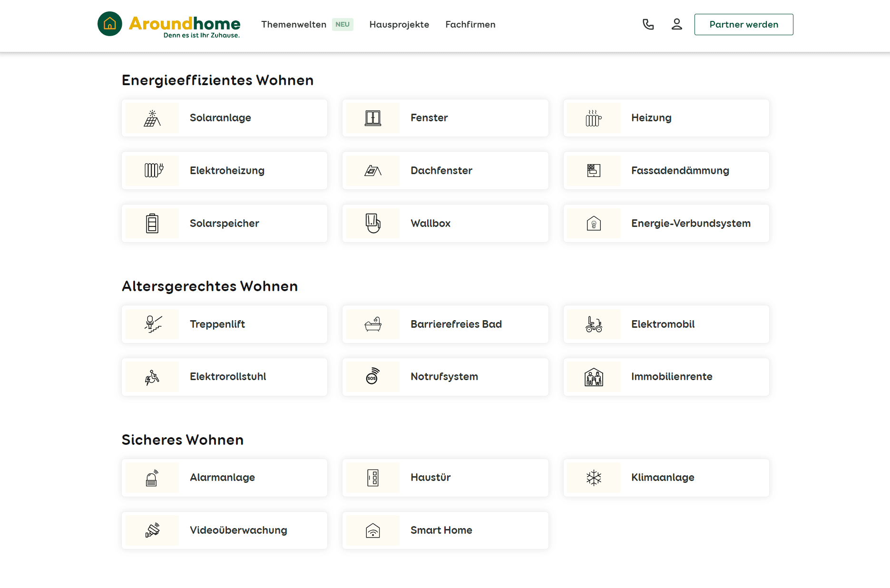The image size is (890, 588).
Task: Open the Themenwelten menu
Action: [x=293, y=24]
